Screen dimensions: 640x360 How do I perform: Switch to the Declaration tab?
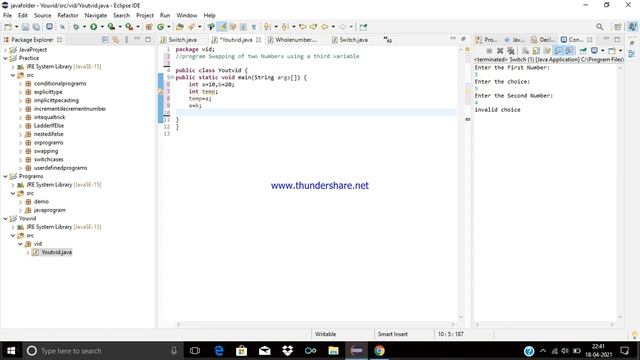coord(543,40)
